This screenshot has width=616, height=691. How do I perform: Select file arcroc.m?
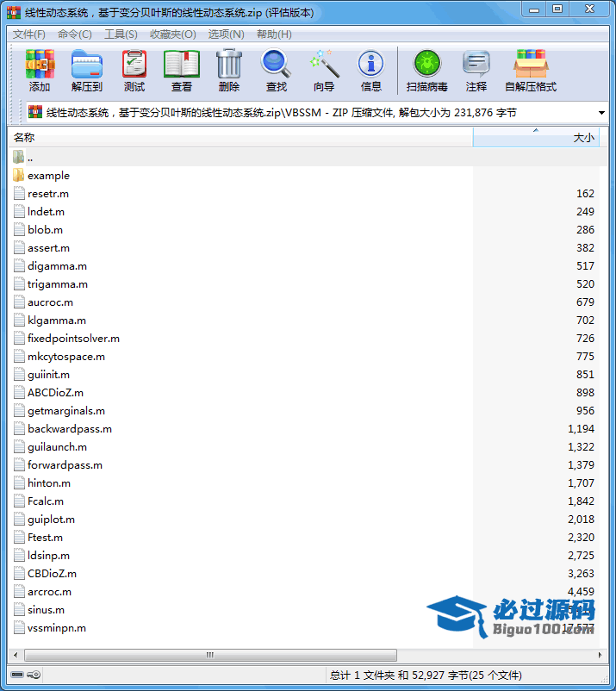click(49, 591)
